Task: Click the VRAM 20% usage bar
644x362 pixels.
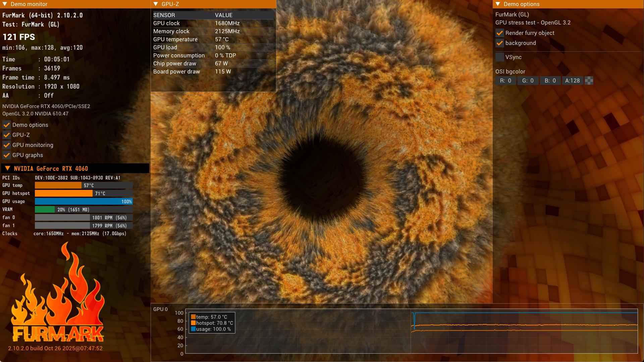Action: [84, 209]
